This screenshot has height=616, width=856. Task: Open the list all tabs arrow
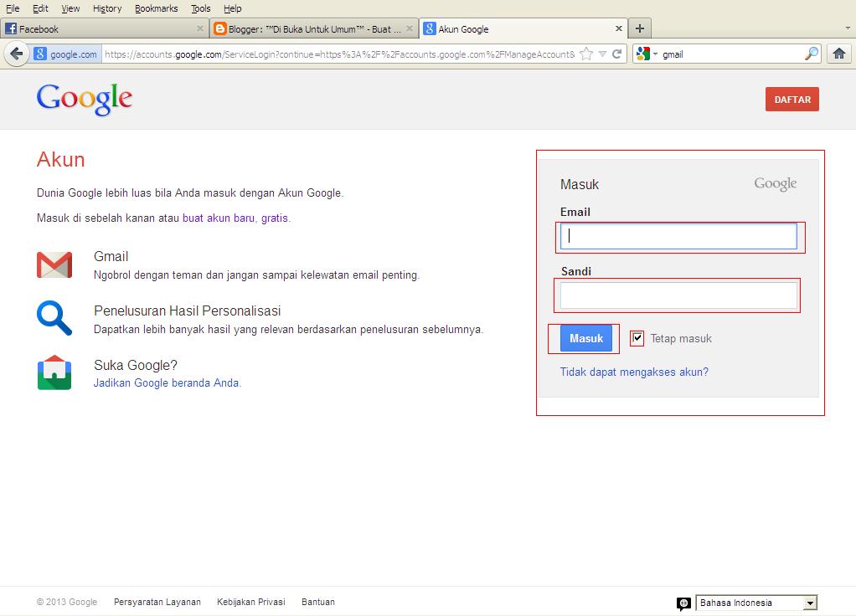point(848,28)
